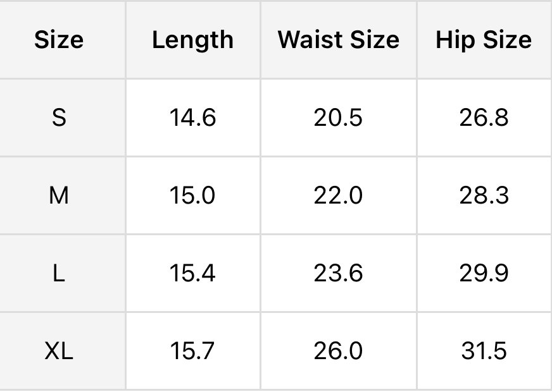This screenshot has height=392, width=552.
Task: Select the 29.9 hip size cell
Action: coord(484,273)
